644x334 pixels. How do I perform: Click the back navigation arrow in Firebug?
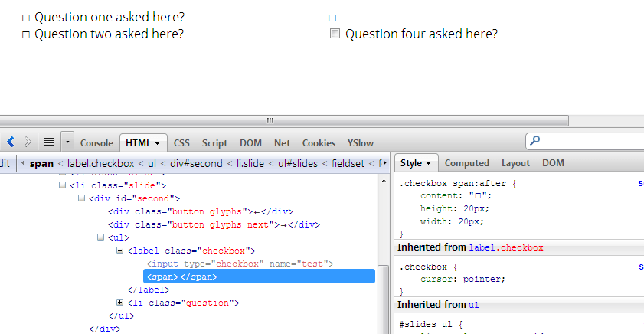11,142
